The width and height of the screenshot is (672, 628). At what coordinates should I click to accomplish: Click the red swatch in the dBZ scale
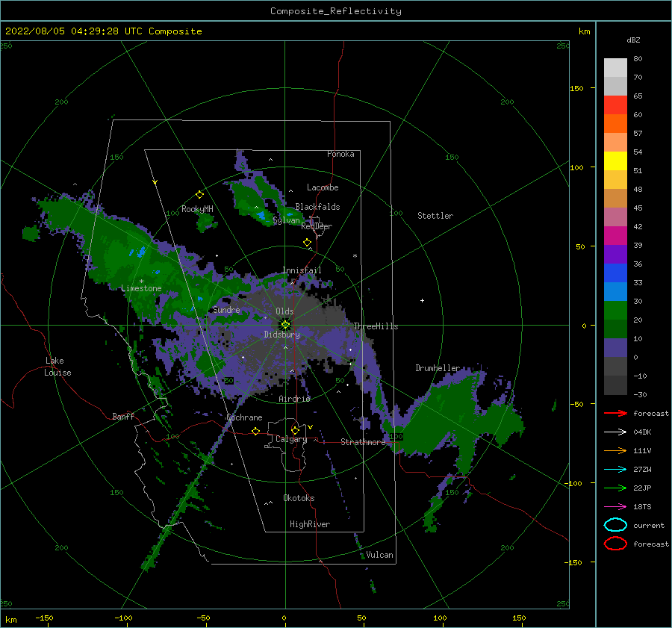(615, 105)
